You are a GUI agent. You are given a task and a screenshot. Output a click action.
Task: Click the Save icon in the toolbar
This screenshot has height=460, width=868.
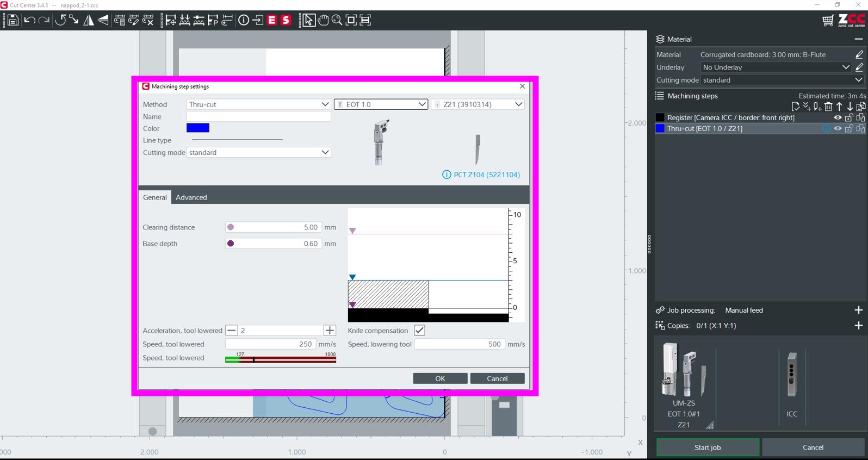13,20
